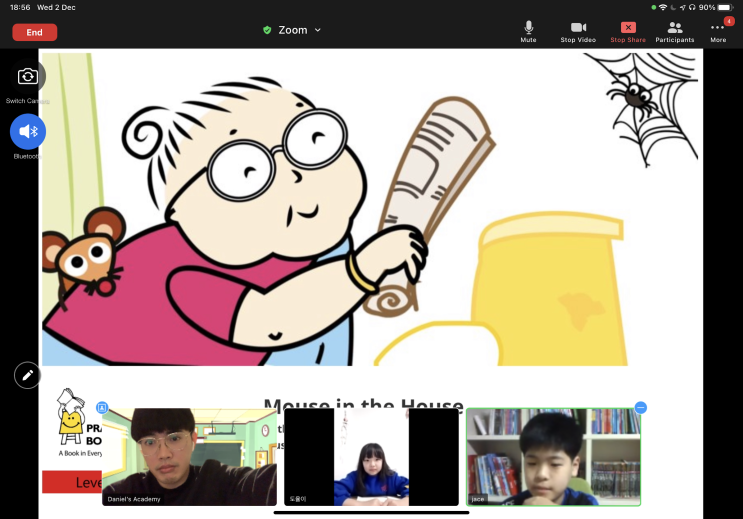Tap the 18:56 clock display

(x=20, y=7)
